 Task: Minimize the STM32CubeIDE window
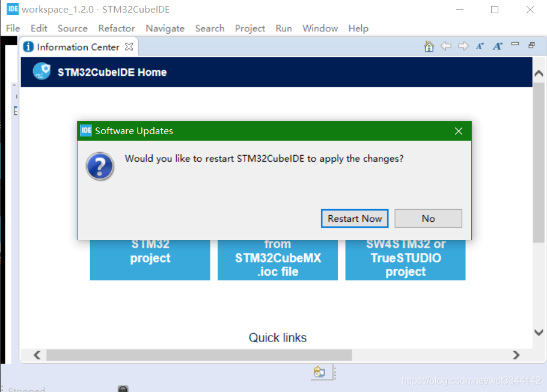point(460,10)
